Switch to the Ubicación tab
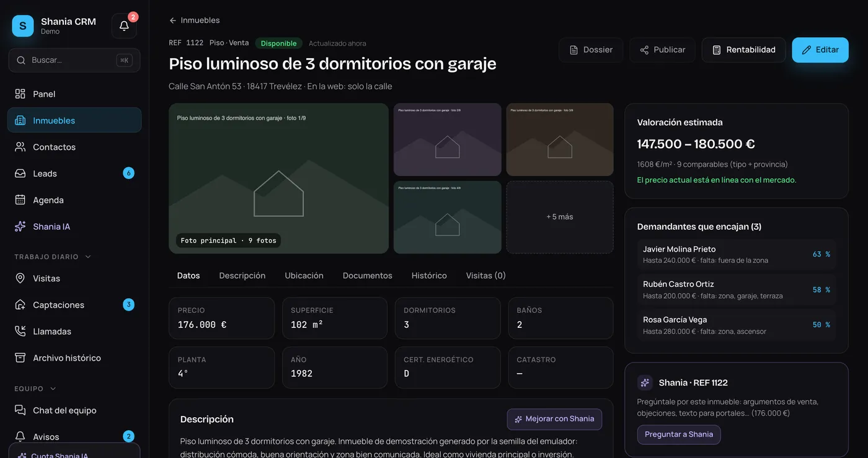 [x=304, y=276]
